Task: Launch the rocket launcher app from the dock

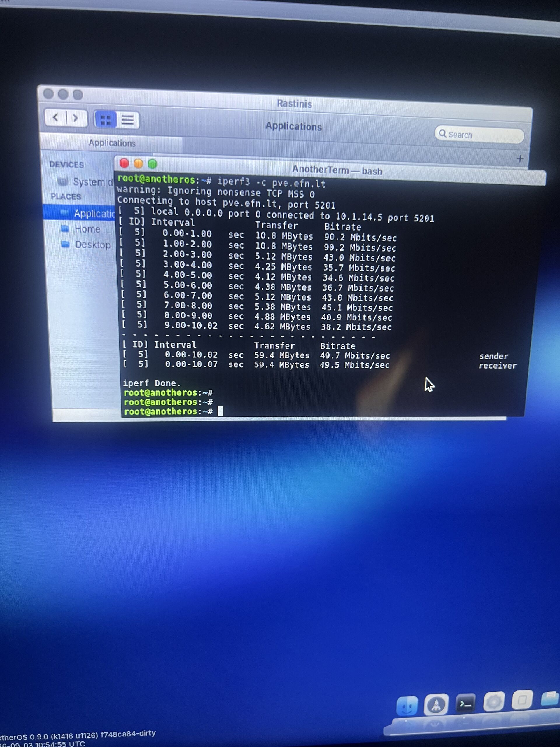Action: [436, 704]
